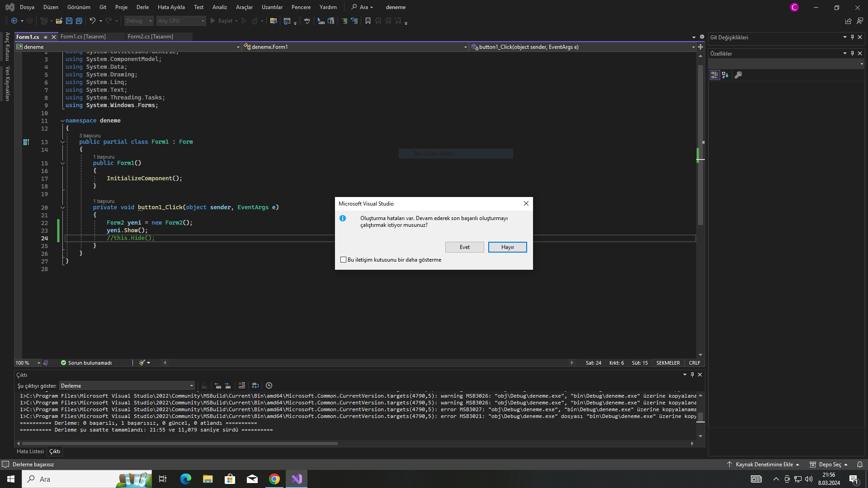Collapse the namespace deneme code block

pos(62,121)
